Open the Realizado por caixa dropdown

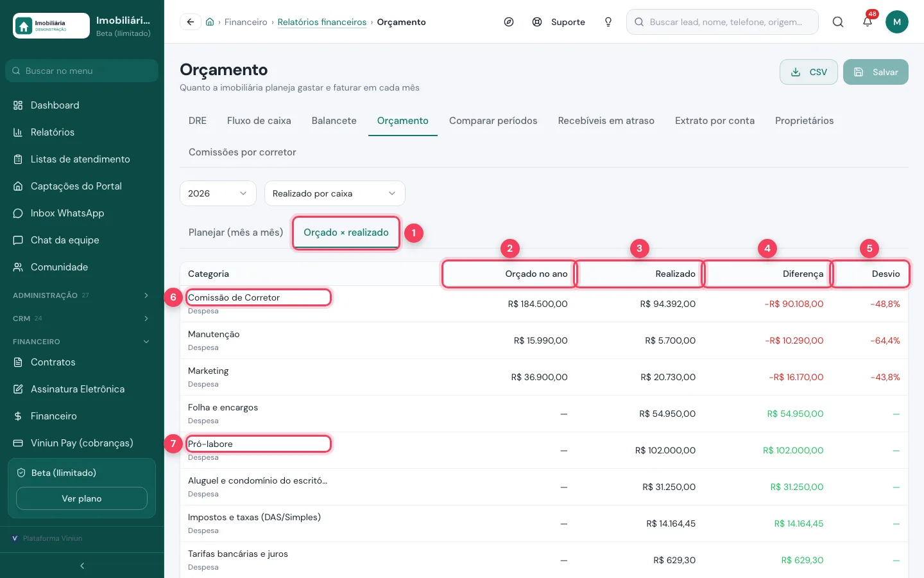click(335, 193)
